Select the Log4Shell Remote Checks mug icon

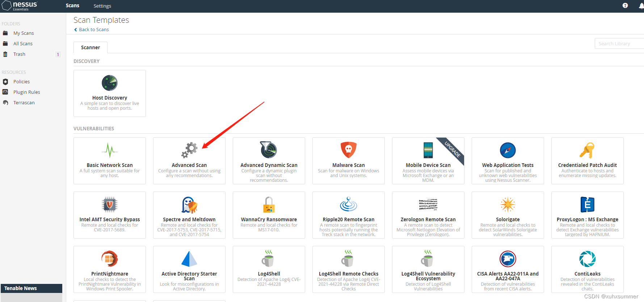point(348,259)
